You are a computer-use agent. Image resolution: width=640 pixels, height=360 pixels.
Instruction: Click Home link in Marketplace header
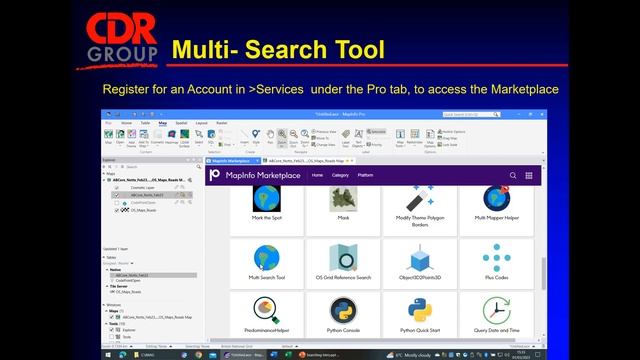pyautogui.click(x=317, y=175)
